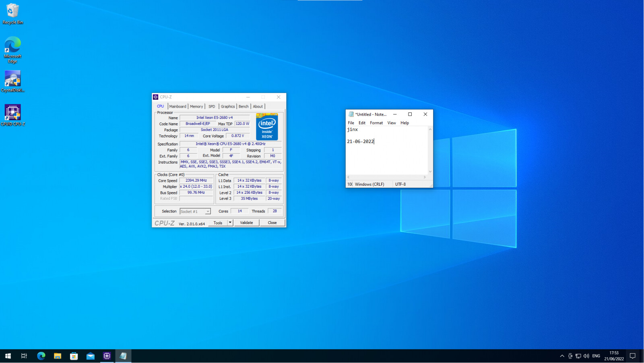
Task: Open the CPUID CPU-Z desktop shortcut
Action: [12, 115]
